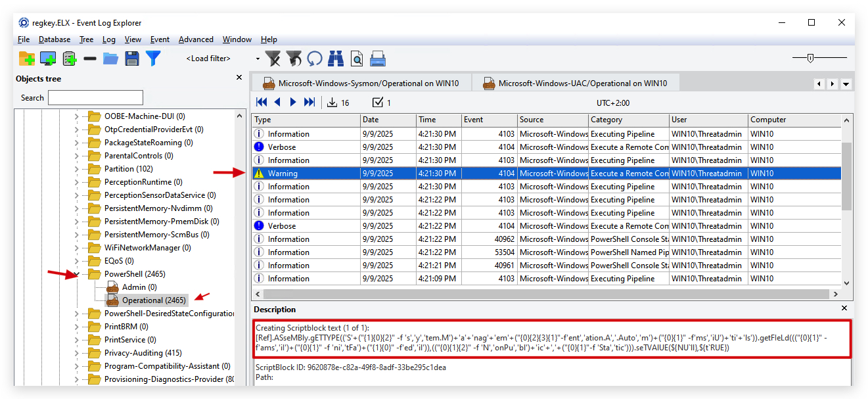Close the Objects tree panel
868x399 pixels.
[239, 78]
